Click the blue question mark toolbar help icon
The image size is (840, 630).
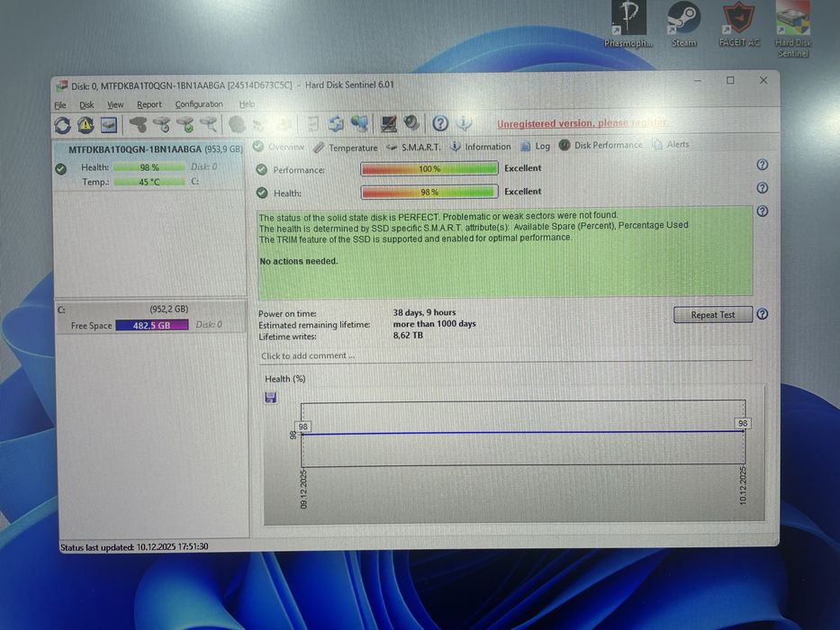pyautogui.click(x=440, y=123)
